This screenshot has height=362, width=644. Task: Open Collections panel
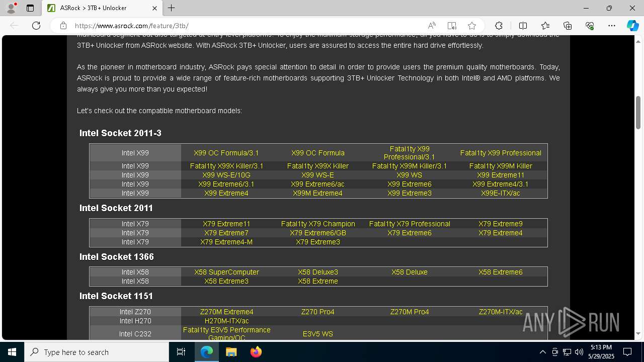[568, 26]
